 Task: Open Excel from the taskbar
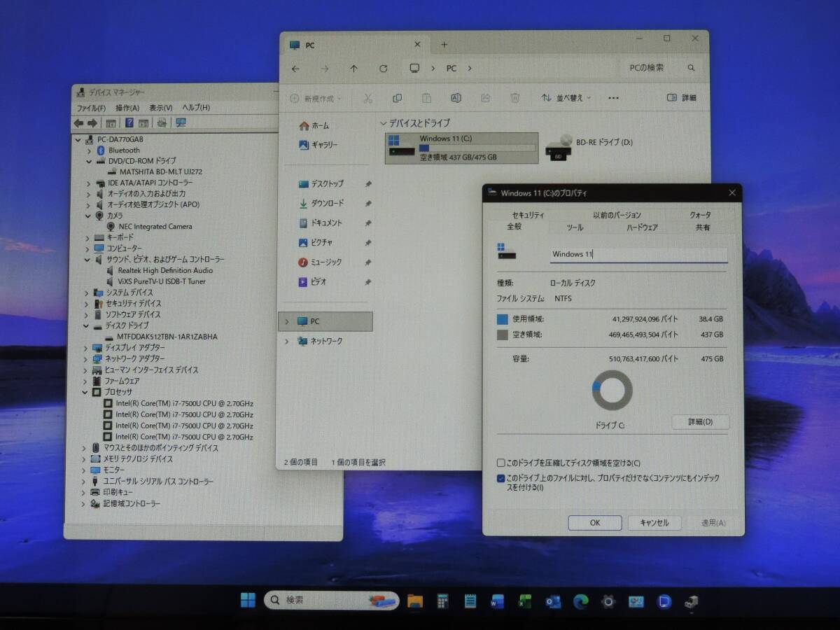[525, 601]
